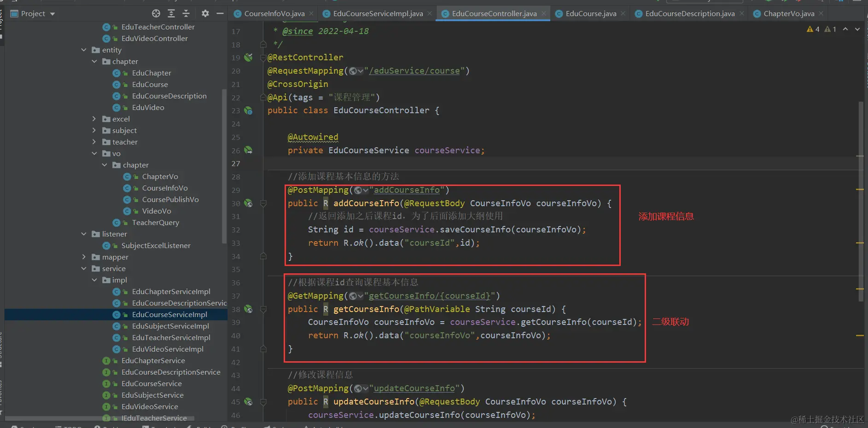The height and width of the screenshot is (428, 868).
Task: Click the autowired gutter icon on line 26
Action: (x=249, y=150)
